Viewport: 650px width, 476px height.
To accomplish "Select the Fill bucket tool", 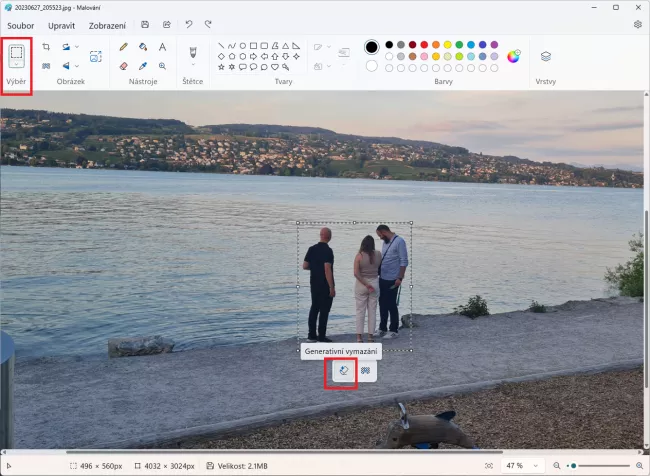I will [x=143, y=46].
